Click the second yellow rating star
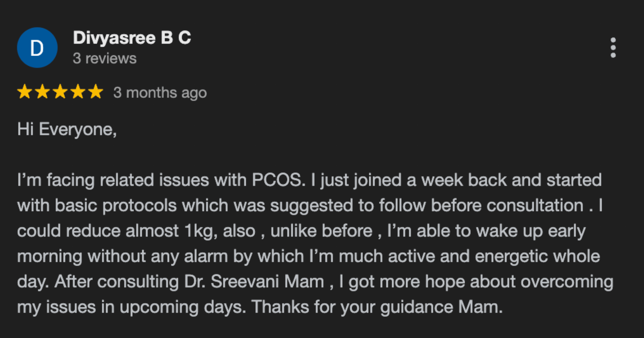 pyautogui.click(x=42, y=92)
